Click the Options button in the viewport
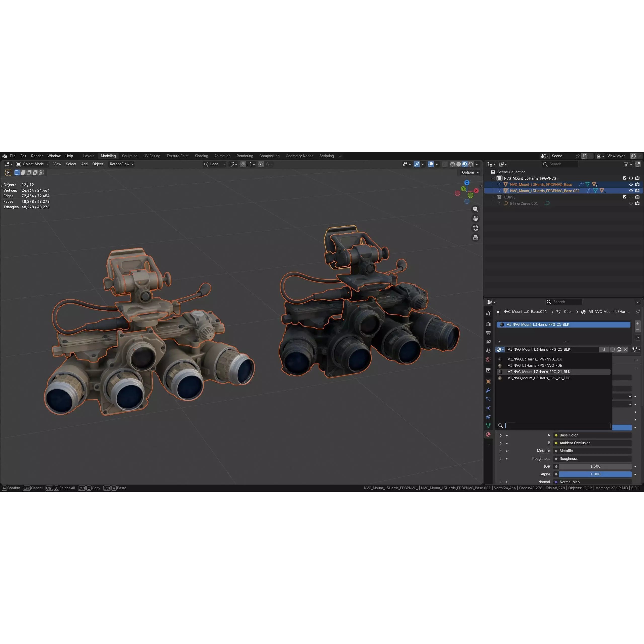 click(x=470, y=172)
